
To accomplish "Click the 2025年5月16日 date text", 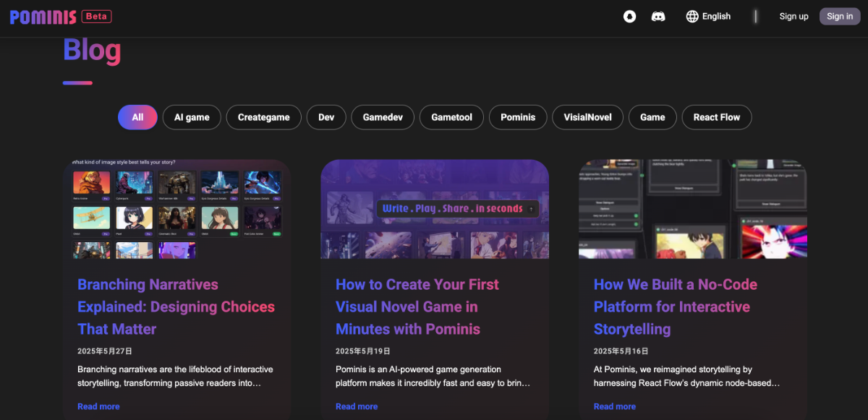I will tap(621, 351).
